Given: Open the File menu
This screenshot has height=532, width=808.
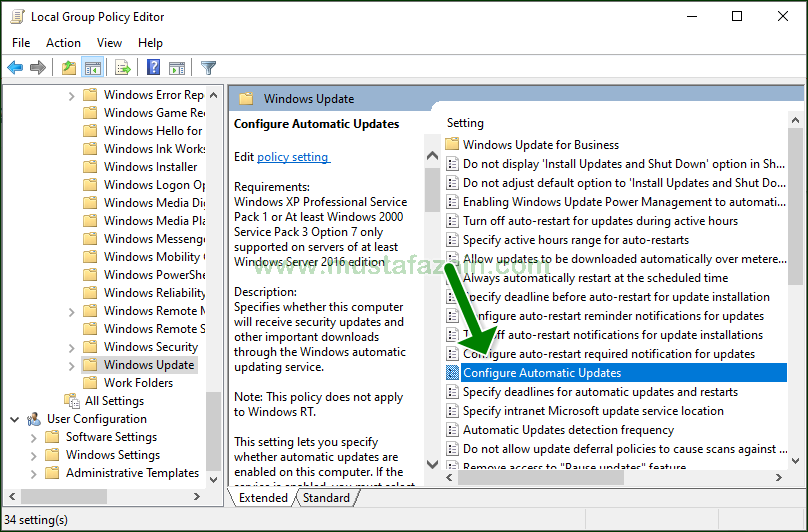Looking at the screenshot, I should pos(21,43).
